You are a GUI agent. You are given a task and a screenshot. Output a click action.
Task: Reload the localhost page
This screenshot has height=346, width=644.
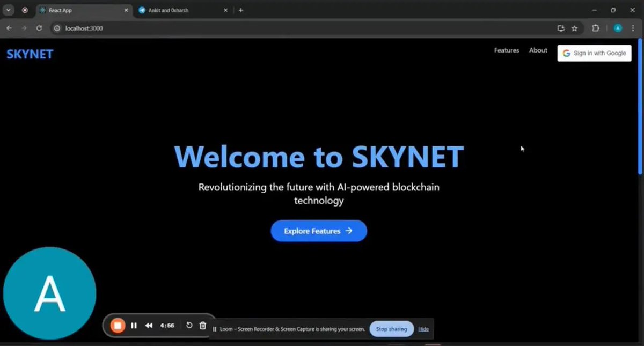pyautogui.click(x=39, y=28)
